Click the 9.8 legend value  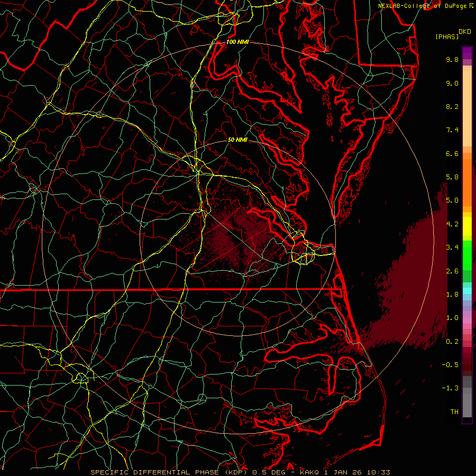[x=452, y=59]
